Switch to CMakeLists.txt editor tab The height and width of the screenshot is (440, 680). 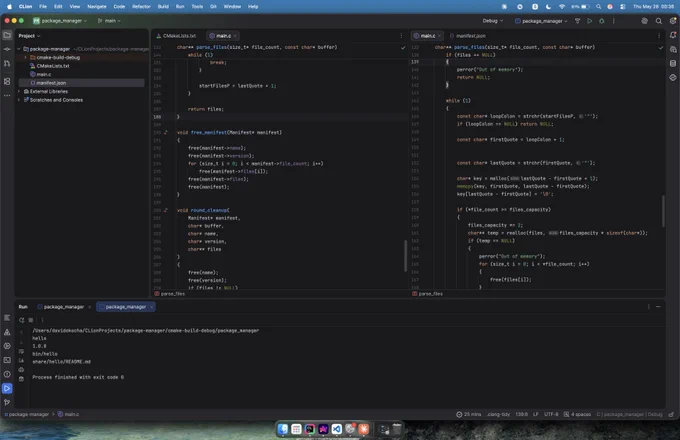[176, 36]
